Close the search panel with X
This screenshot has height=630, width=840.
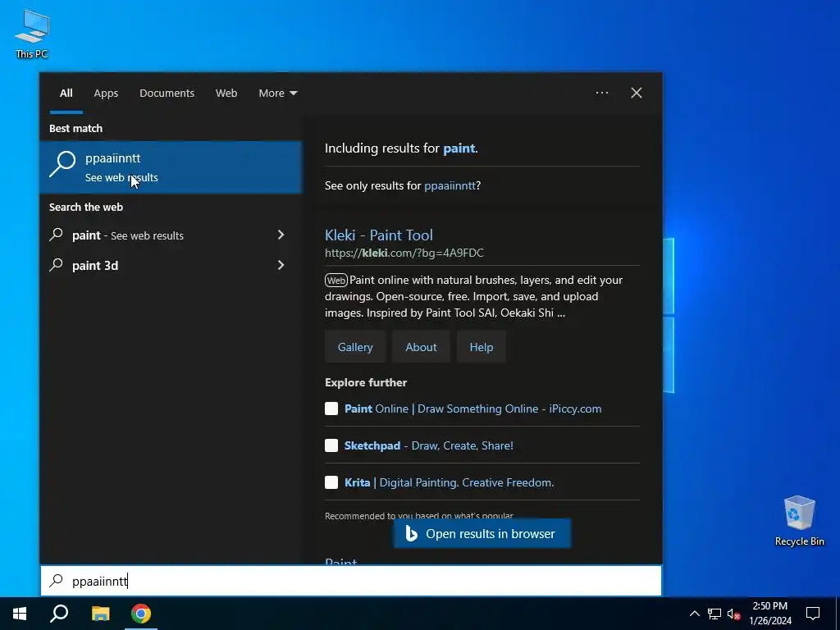tap(637, 93)
